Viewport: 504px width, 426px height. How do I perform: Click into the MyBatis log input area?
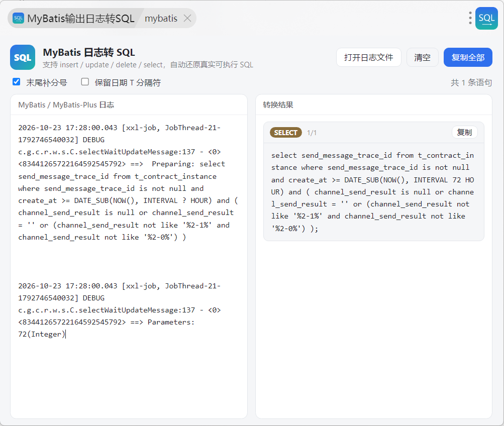coord(129,266)
